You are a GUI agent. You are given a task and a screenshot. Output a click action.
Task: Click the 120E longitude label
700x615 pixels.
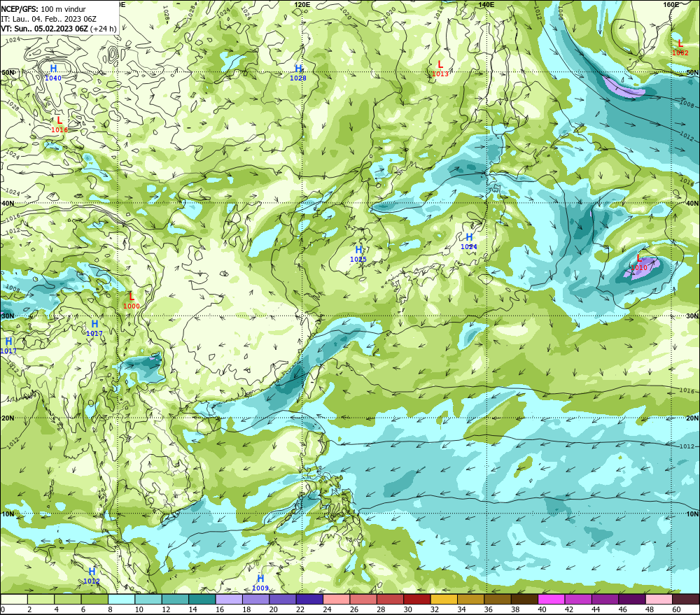302,4
